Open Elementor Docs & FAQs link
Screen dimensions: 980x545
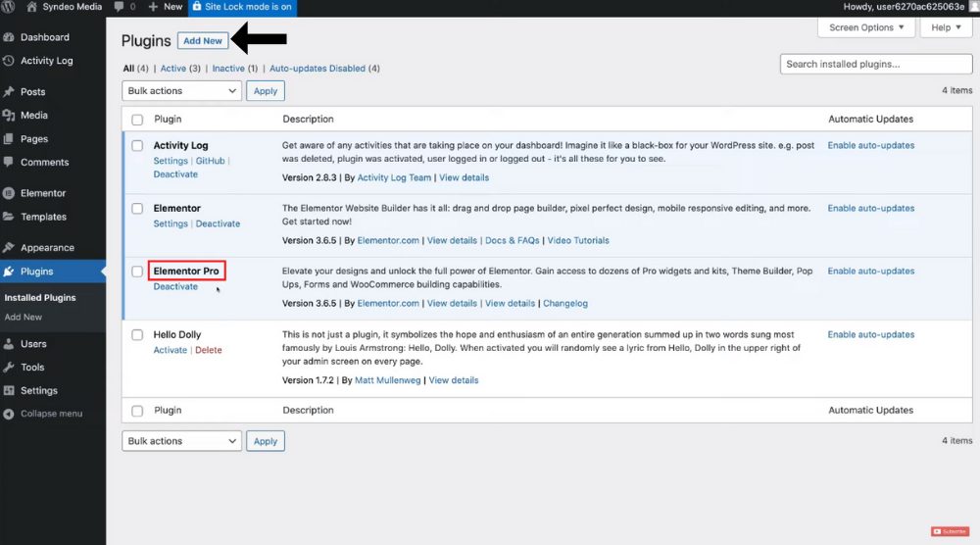coord(512,240)
